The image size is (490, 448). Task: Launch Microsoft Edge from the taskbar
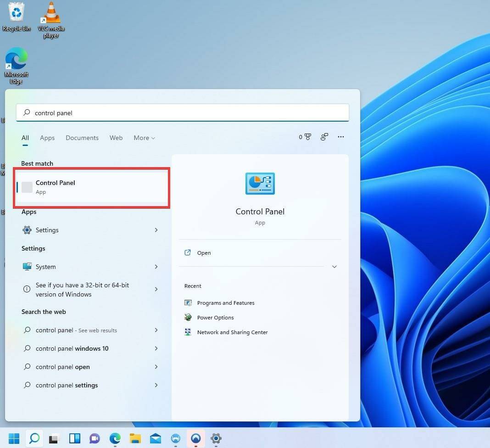click(115, 438)
